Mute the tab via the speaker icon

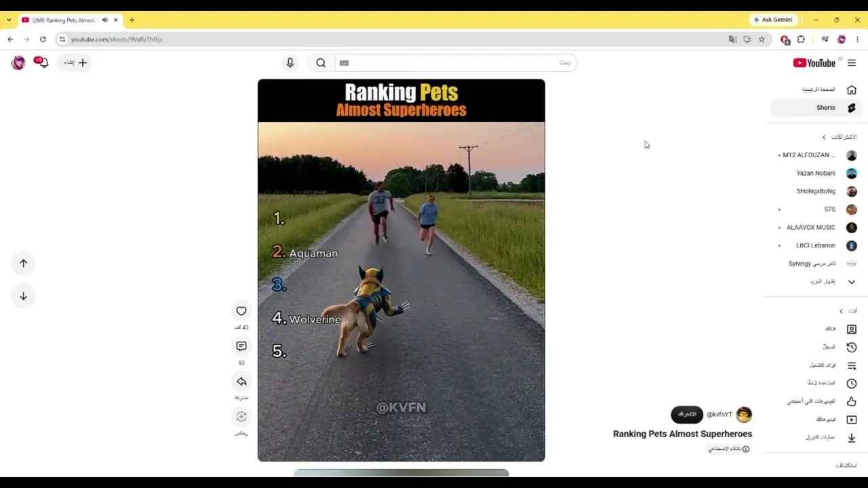[104, 20]
